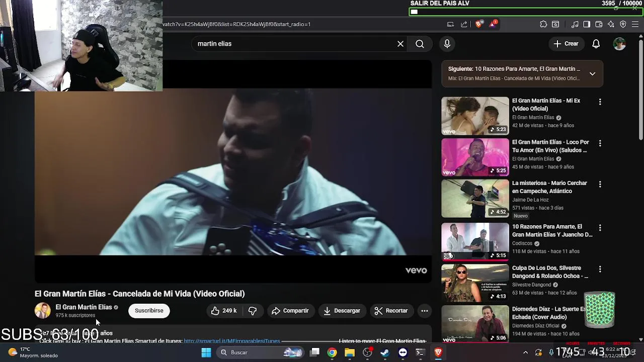Dislike the video with thumbs down

[253, 311]
